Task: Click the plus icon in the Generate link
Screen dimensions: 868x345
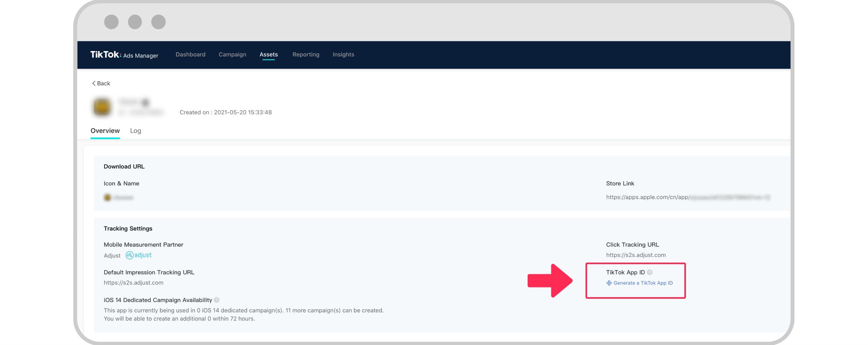Action: pyautogui.click(x=609, y=283)
